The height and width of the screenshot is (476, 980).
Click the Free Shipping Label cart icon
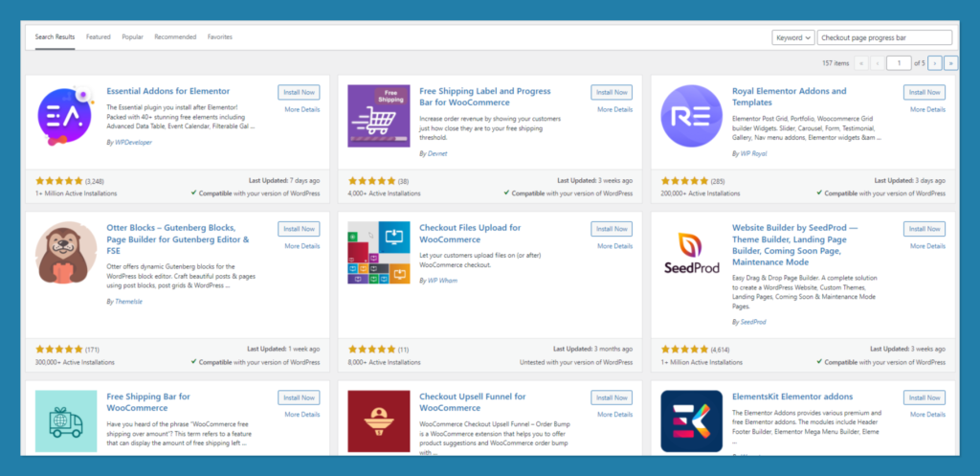click(x=379, y=116)
